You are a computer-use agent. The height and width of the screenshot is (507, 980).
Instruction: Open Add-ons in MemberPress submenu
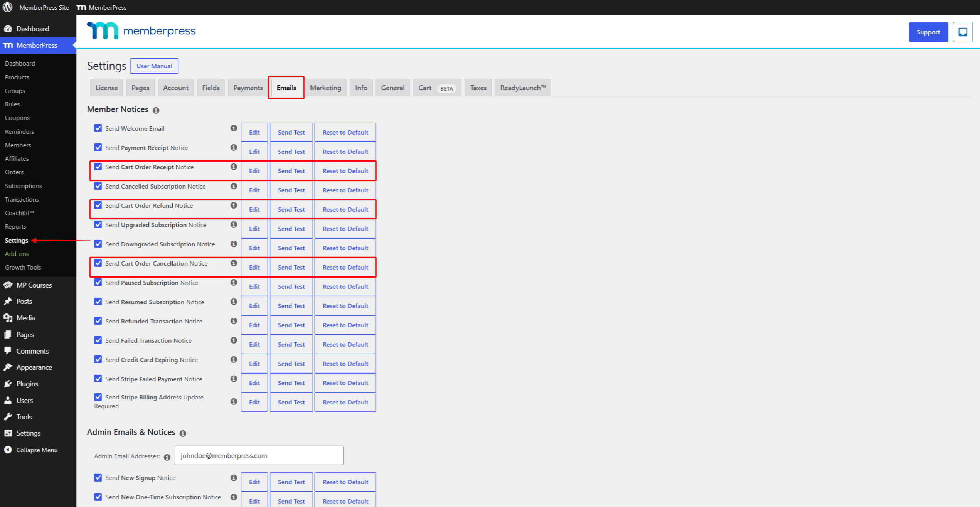coord(17,254)
